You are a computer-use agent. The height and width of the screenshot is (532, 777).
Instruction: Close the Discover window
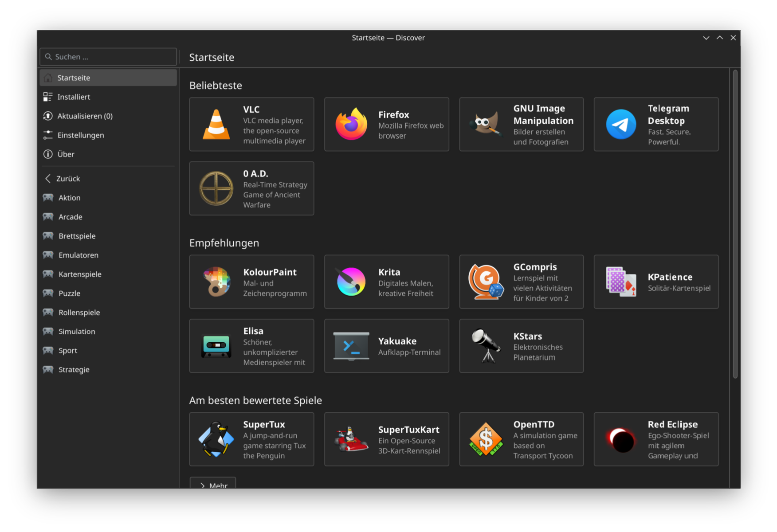[733, 38]
